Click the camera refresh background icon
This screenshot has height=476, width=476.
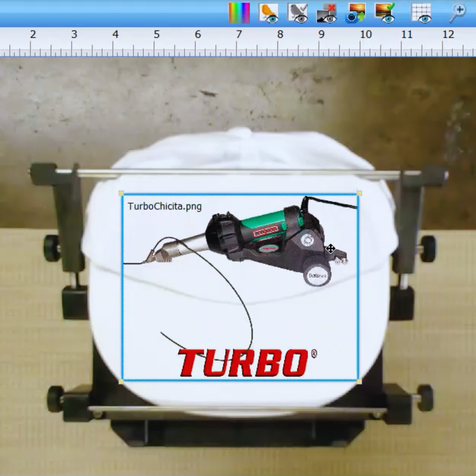coord(356,13)
